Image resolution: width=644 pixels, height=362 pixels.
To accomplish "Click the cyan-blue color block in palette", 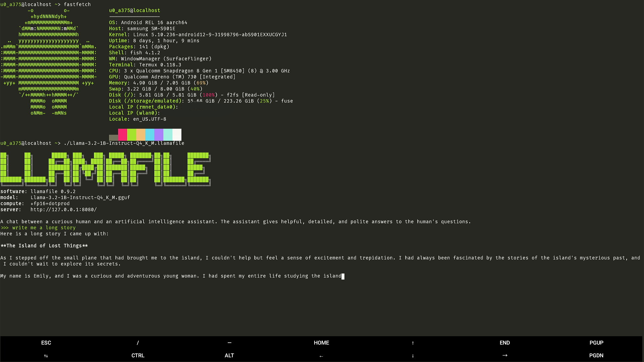I will click(x=150, y=134).
